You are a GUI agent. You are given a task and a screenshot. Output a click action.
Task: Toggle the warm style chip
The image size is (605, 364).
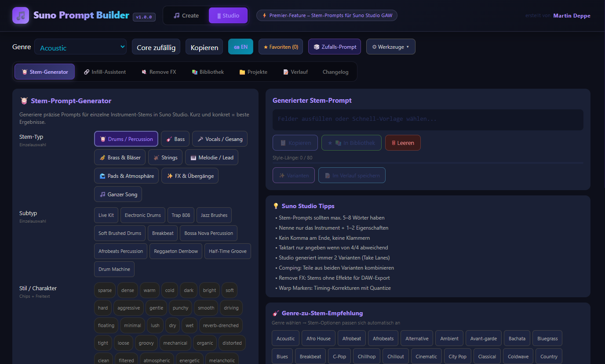click(149, 290)
